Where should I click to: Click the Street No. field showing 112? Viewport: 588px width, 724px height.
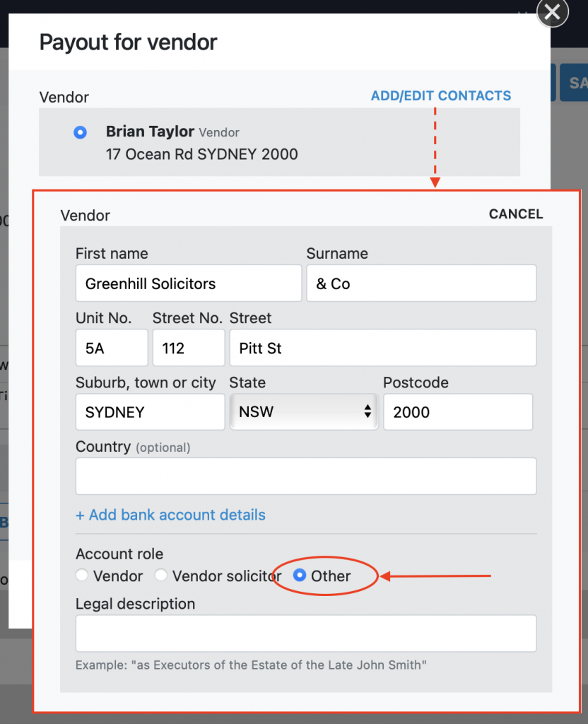click(x=188, y=348)
